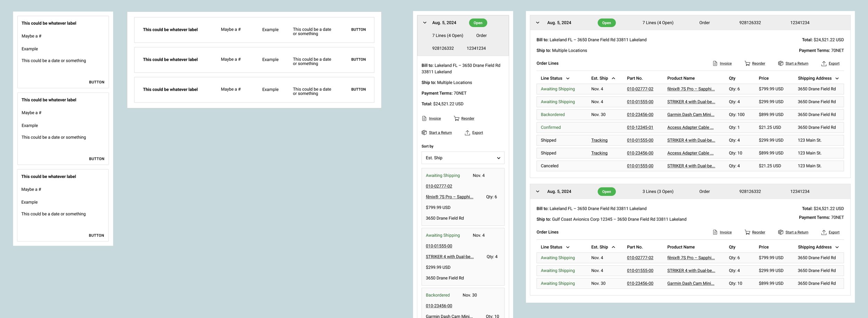Collapse the 3 Lines (3 Open) order chevron
This screenshot has height=318, width=868.
click(538, 191)
